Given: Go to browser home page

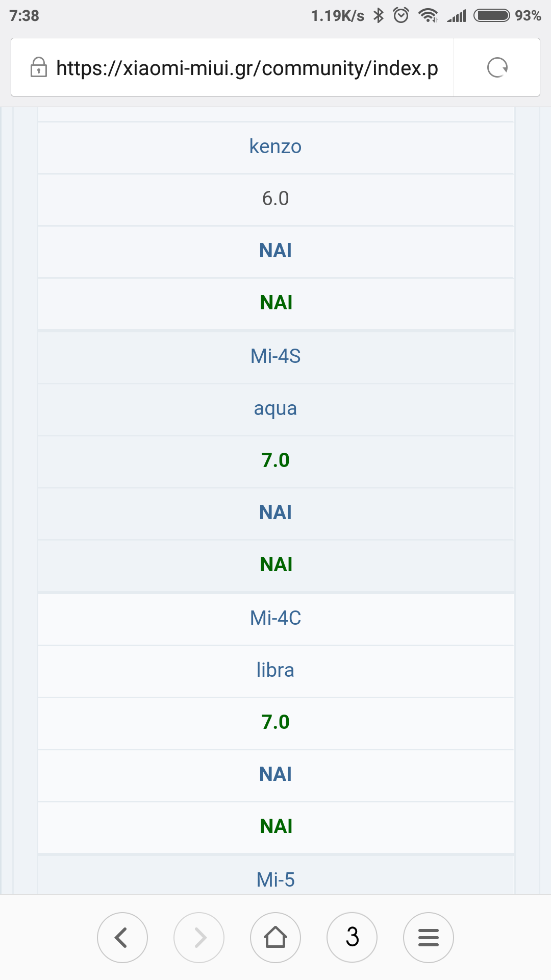Looking at the screenshot, I should [275, 937].
